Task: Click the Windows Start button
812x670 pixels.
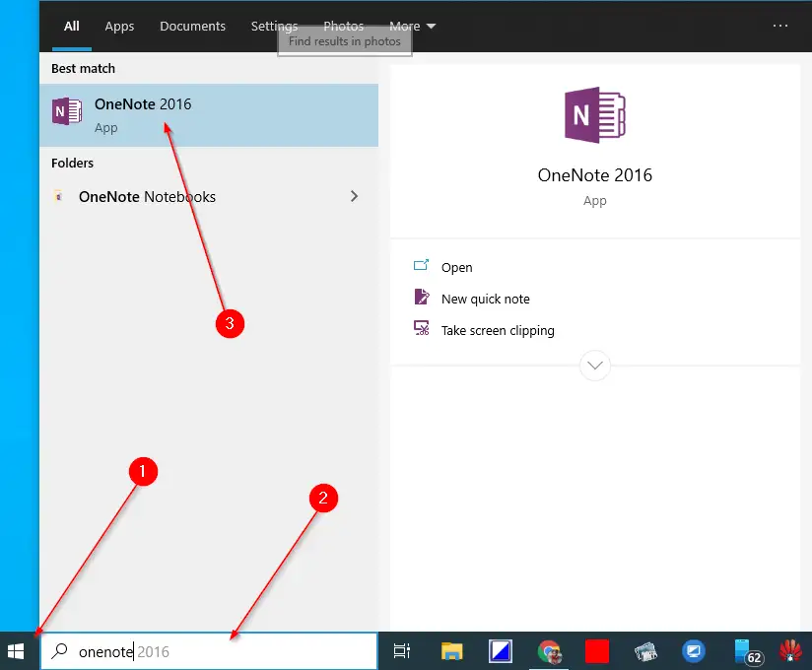Action: click(16, 651)
